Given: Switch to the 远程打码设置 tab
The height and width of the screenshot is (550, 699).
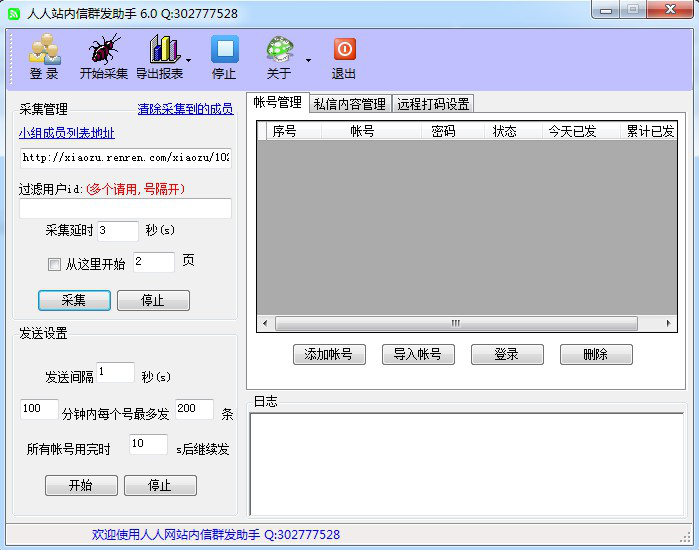Looking at the screenshot, I should pos(433,104).
